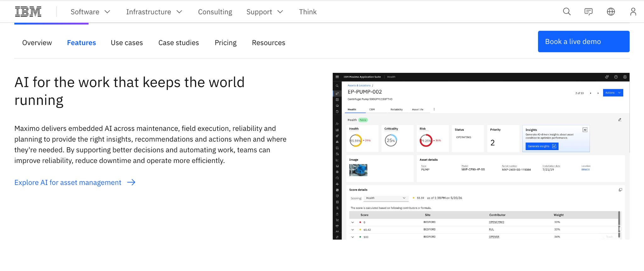The image size is (644, 271).
Task: Click the score table vertical scrollbar
Action: (619, 225)
